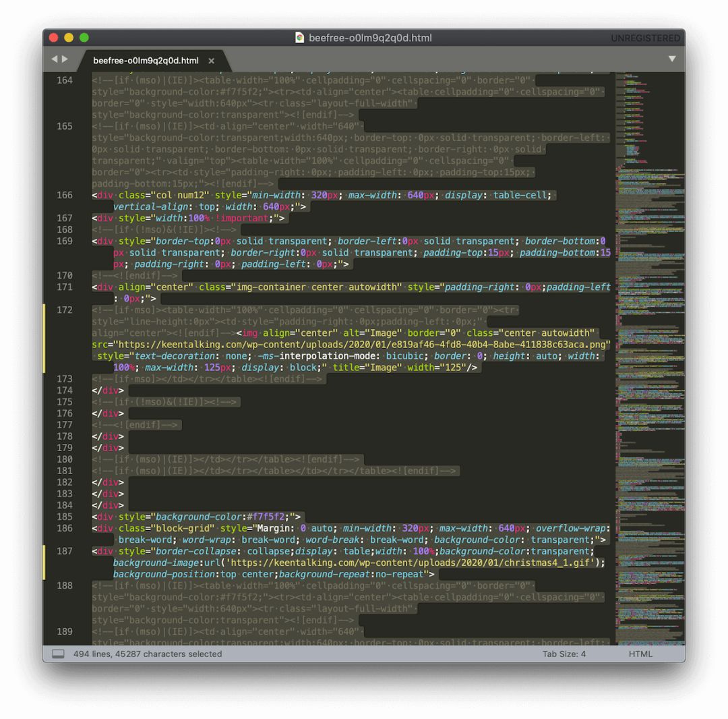This screenshot has height=719, width=728.
Task: Click the green fullscreen window button
Action: tap(84, 38)
